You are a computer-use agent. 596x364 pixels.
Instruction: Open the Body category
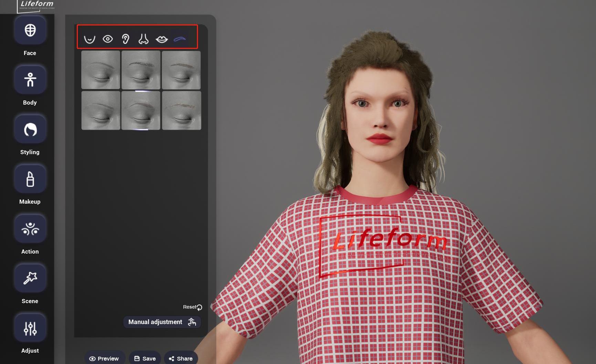(x=30, y=80)
